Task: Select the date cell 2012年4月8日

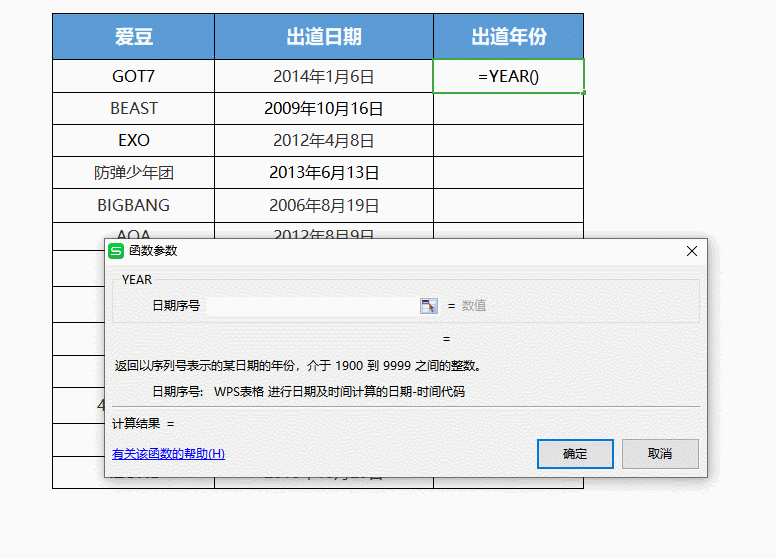Action: point(323,141)
